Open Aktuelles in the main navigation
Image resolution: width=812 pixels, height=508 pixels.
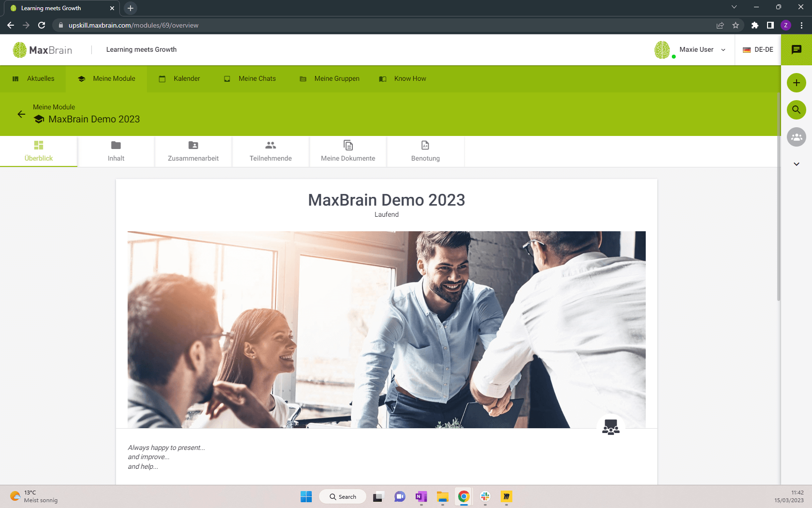(33, 78)
